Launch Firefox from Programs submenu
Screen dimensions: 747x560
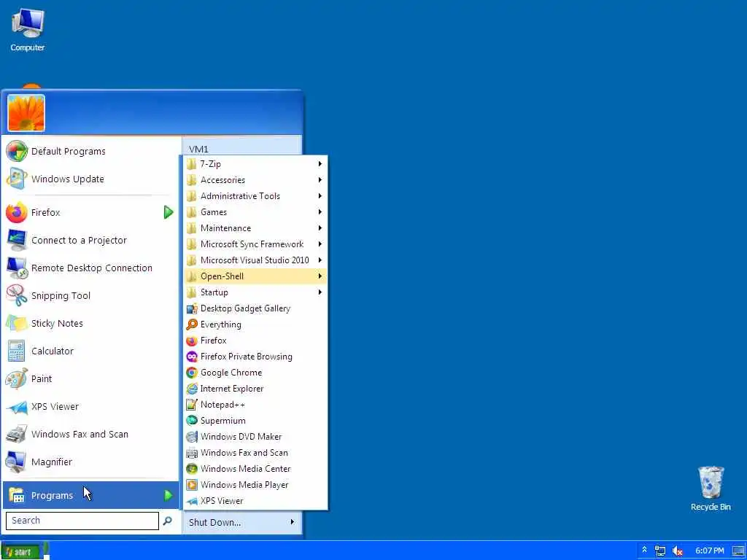(x=255, y=341)
